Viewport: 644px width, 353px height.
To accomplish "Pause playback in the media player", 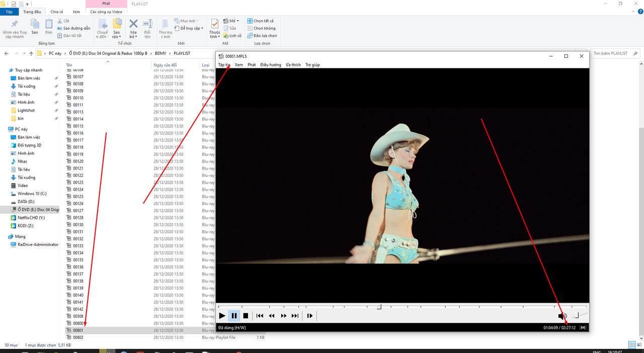I will (x=234, y=316).
